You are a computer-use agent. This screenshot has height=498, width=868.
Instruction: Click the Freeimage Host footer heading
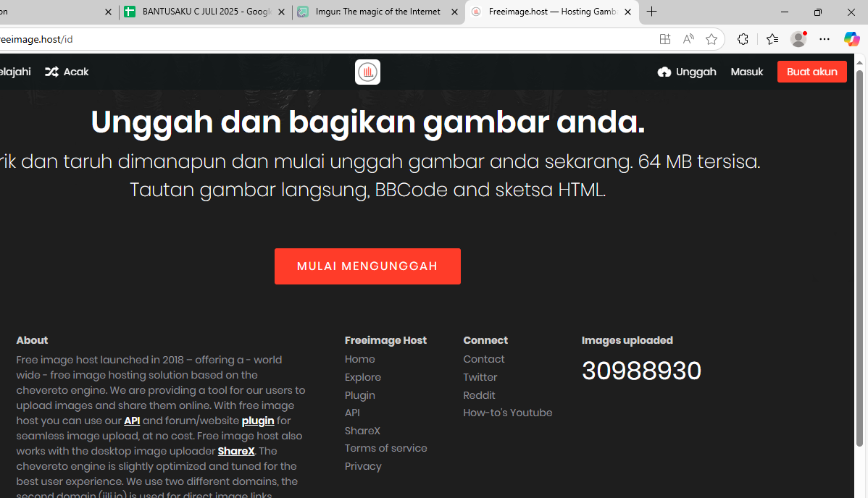click(x=386, y=340)
